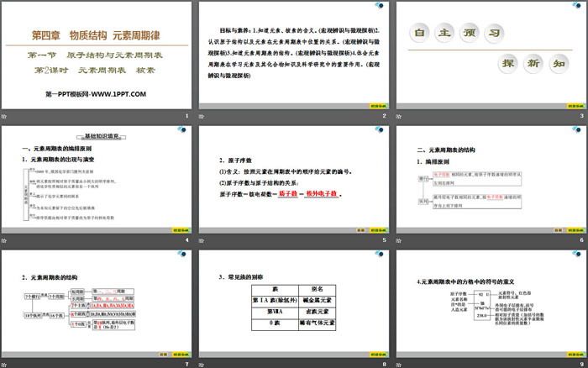The height and width of the screenshot is (368, 588).
Task: Select slide 1 titled 第四章 物质结构 元素周期律
Action: click(x=97, y=55)
